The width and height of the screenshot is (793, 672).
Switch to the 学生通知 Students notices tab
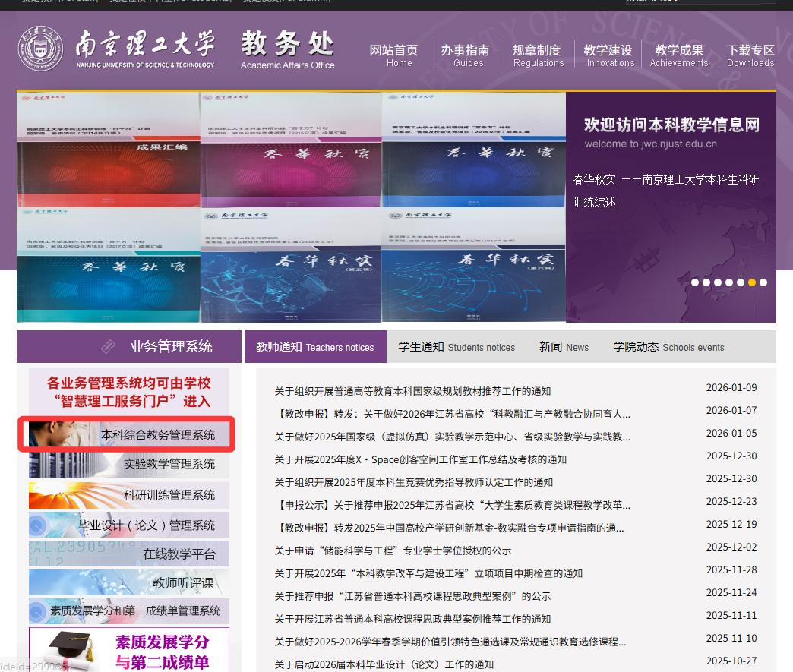pos(457,346)
